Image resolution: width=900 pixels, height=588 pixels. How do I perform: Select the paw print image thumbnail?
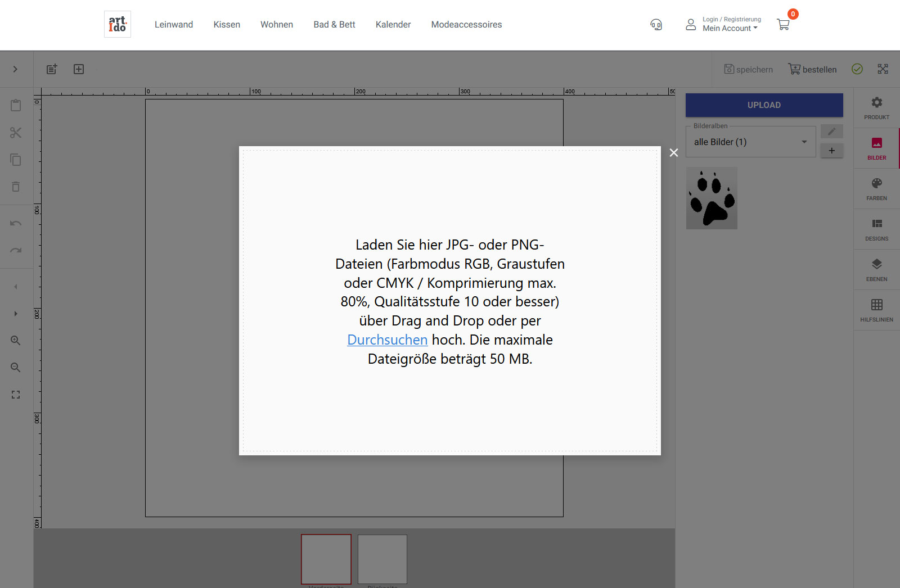712,198
